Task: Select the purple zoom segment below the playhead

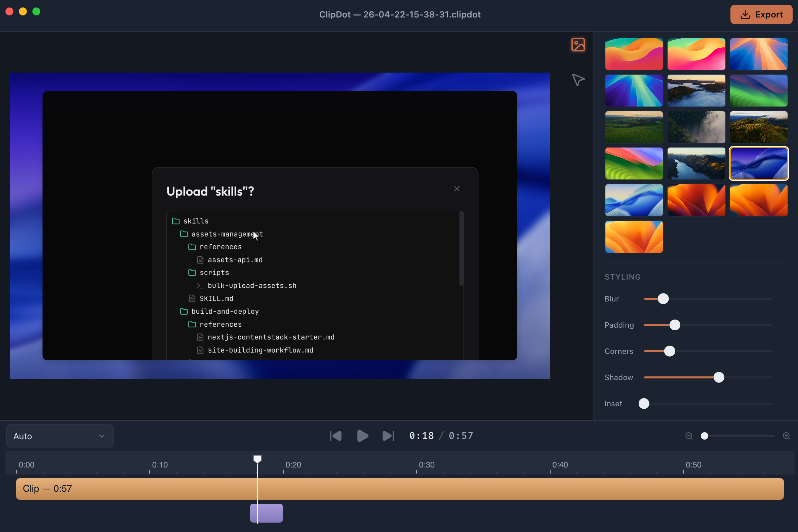Action: coord(266,513)
